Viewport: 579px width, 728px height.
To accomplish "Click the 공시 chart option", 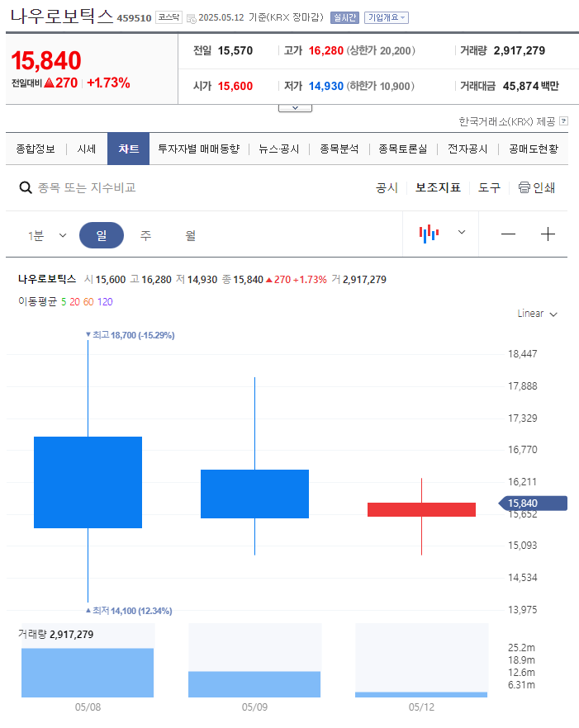I will tap(387, 187).
